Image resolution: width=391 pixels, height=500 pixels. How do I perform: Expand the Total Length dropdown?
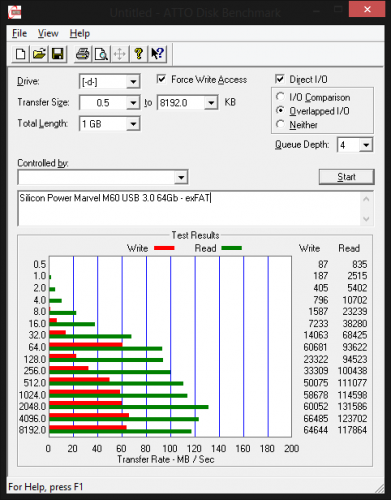tap(133, 124)
